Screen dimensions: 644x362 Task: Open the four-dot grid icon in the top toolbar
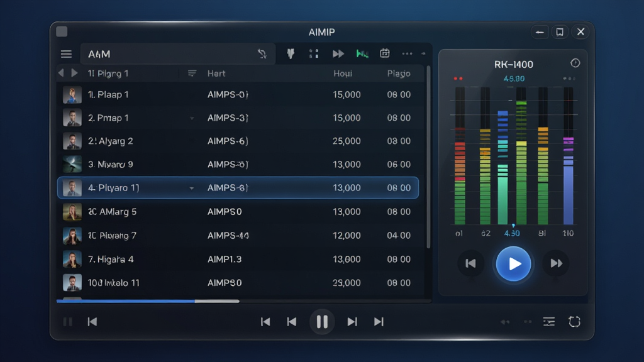click(314, 53)
